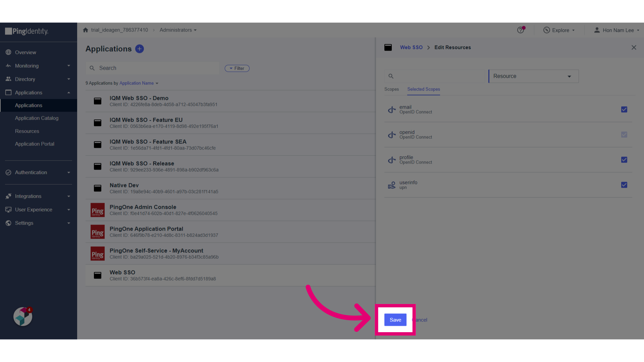Click the add application plus icon
Screen dimensions: 644x362
point(140,49)
